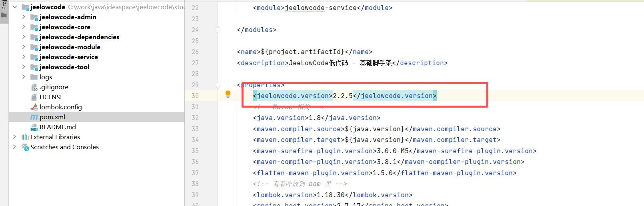Click the jeelowcode.version value 2.2.5
The height and width of the screenshot is (206, 644).
pyautogui.click(x=342, y=96)
